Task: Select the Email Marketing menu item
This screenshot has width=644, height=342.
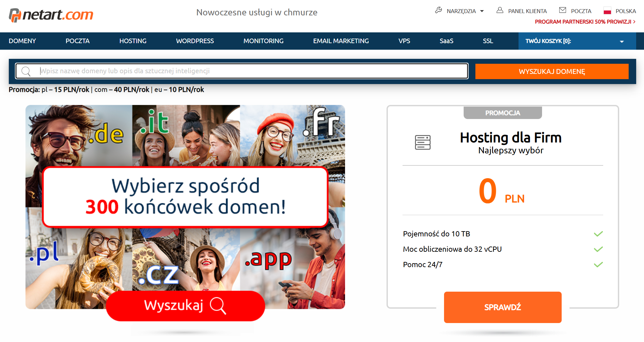Action: pos(341,41)
